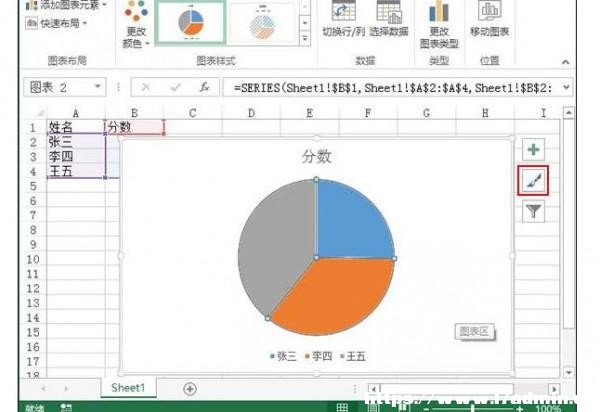The height and width of the screenshot is (412, 600).
Task: Select column B header
Action: pyautogui.click(x=134, y=113)
